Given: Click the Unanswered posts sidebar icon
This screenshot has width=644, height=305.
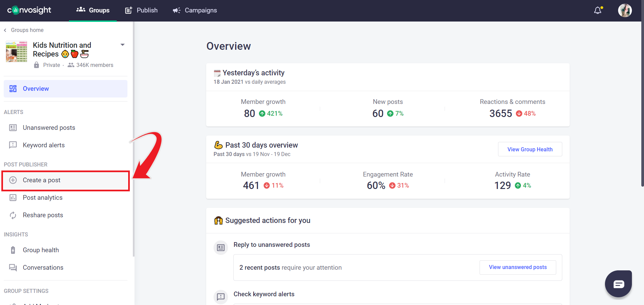Looking at the screenshot, I should [13, 128].
